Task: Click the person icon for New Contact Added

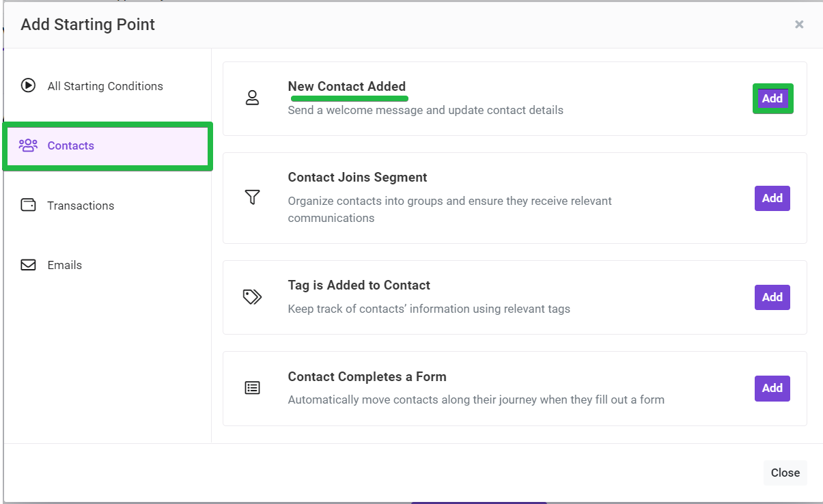Action: click(x=253, y=98)
